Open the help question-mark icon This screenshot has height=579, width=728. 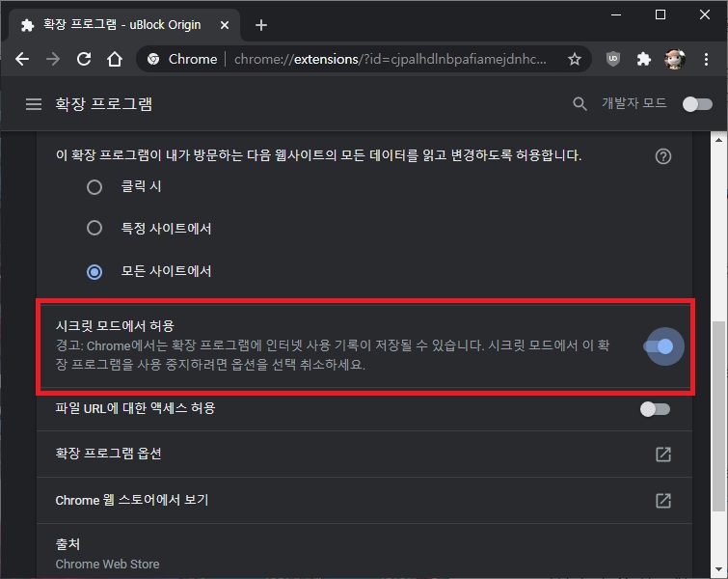pos(663,156)
